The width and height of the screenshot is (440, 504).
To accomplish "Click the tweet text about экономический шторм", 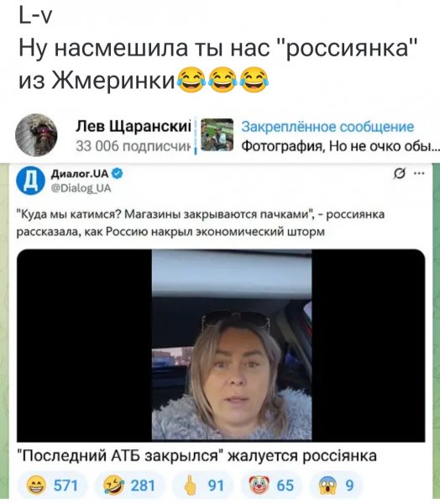I will (x=201, y=223).
